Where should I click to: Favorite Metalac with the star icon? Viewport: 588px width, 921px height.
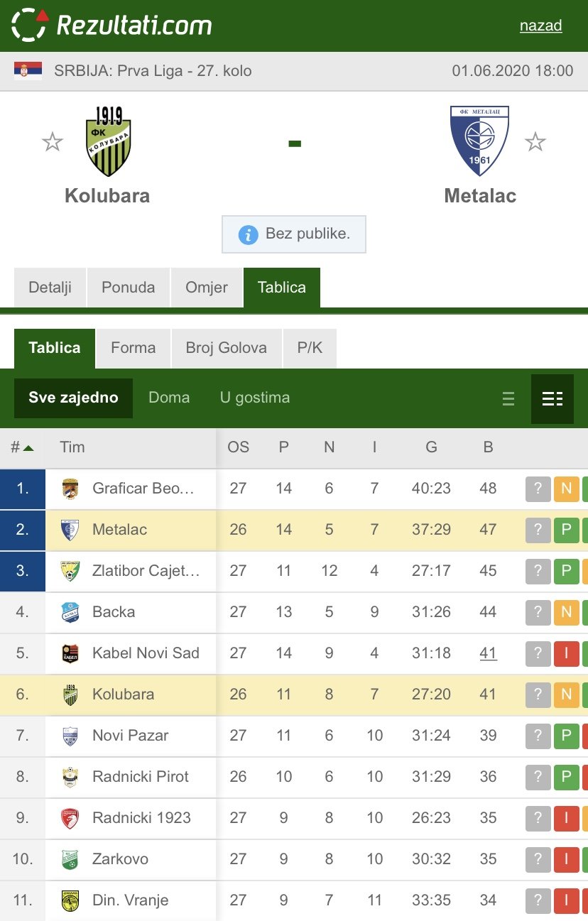coord(535,142)
